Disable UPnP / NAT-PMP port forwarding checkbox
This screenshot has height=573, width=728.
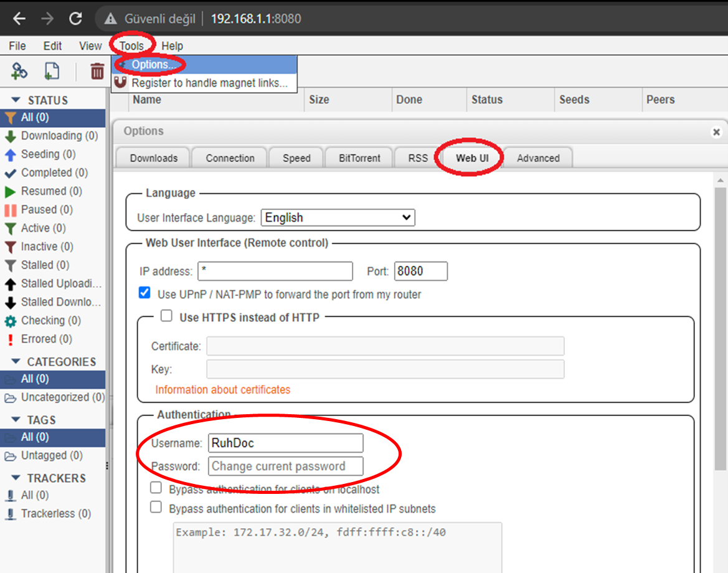144,293
